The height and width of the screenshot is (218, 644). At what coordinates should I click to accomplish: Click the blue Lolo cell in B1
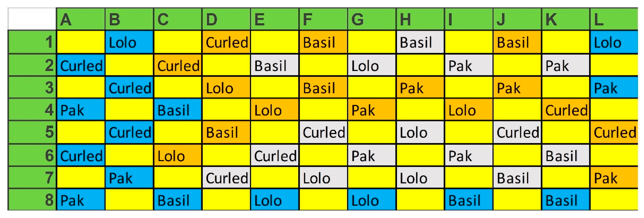point(129,42)
